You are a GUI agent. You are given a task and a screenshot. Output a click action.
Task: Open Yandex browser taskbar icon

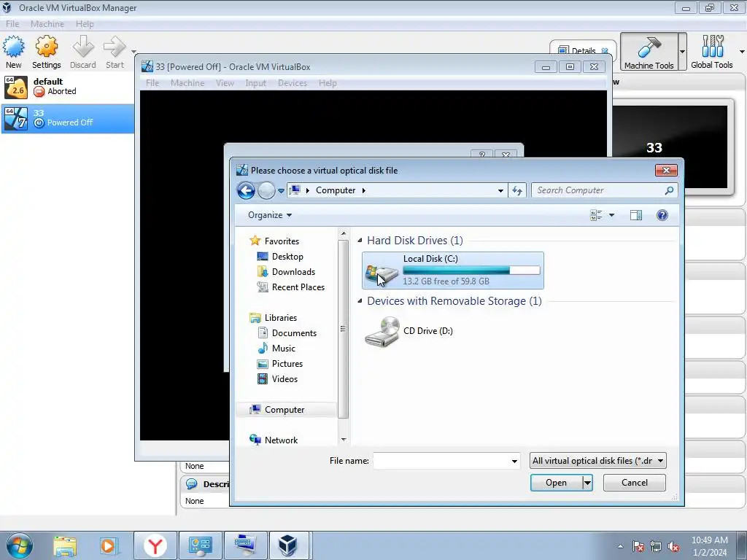click(155, 545)
